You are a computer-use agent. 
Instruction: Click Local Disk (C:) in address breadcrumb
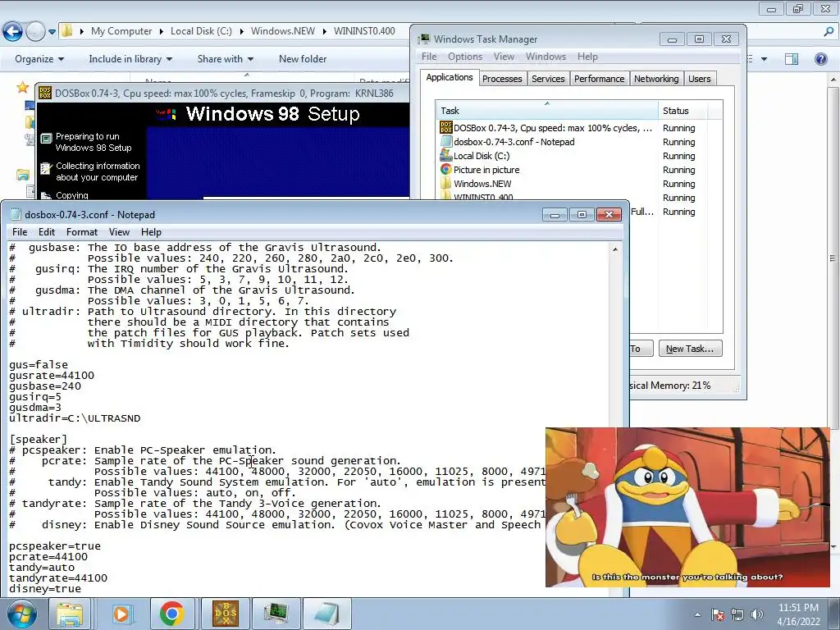click(201, 31)
